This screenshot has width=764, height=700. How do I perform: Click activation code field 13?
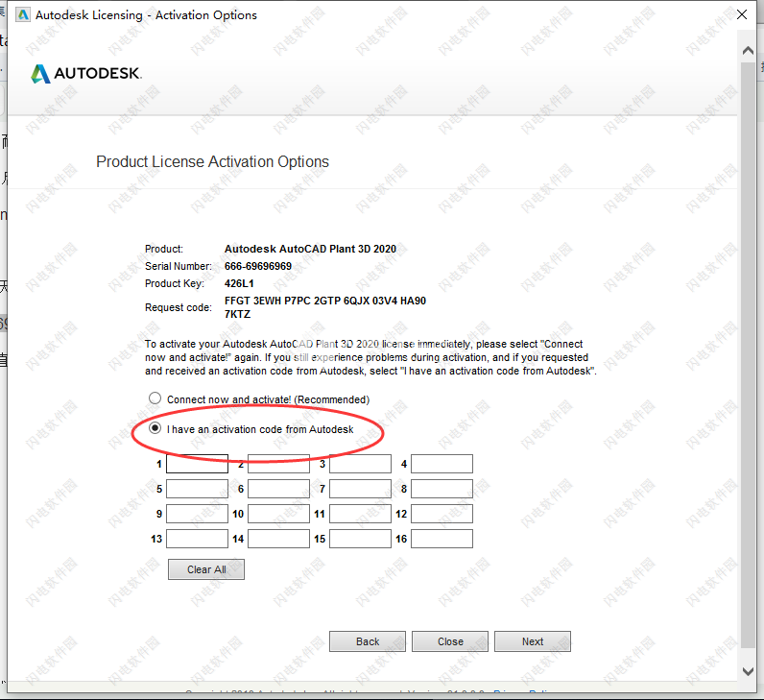tap(198, 539)
